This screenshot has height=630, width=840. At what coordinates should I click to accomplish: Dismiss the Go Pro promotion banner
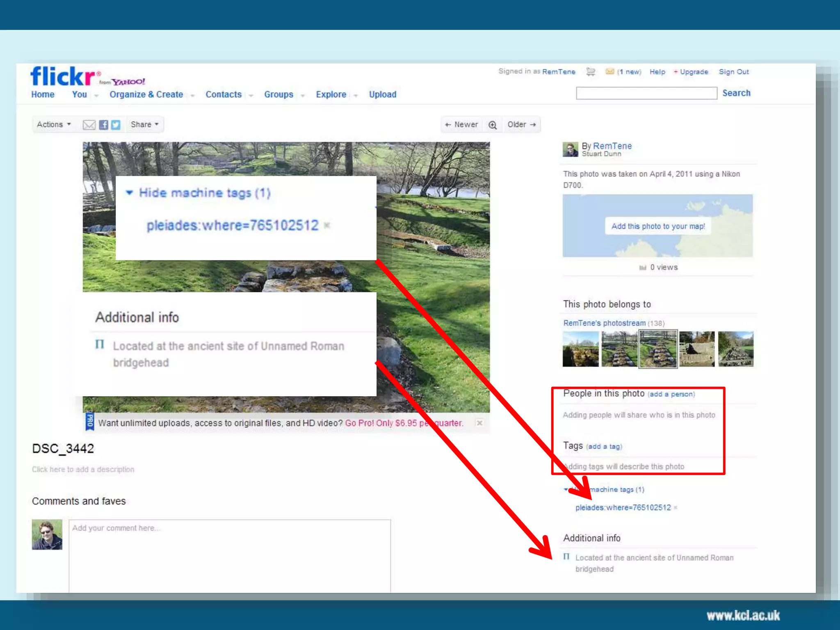pyautogui.click(x=479, y=423)
